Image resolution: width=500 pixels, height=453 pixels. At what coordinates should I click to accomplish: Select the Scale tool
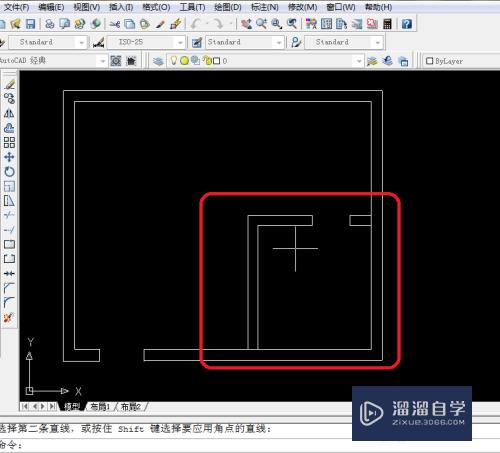(x=9, y=186)
